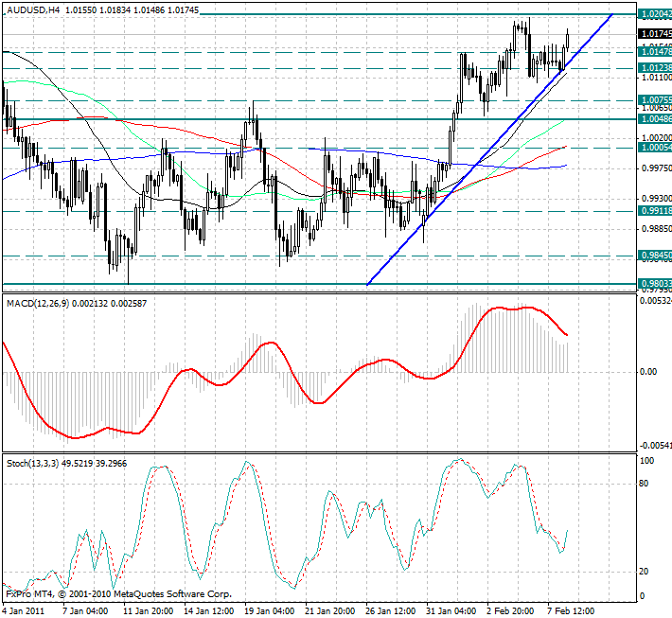Click the '14 Jan 12:00' time label
The height and width of the screenshot is (618, 672).
[x=209, y=610]
